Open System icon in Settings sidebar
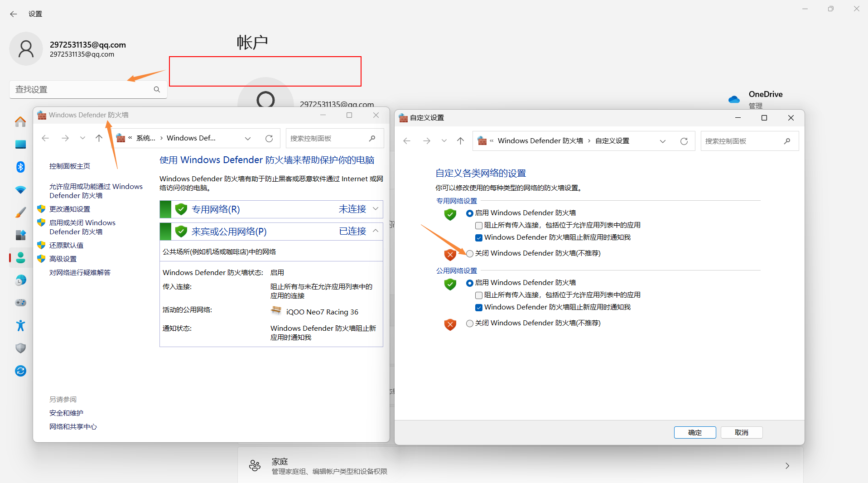This screenshot has height=483, width=868. (20, 145)
